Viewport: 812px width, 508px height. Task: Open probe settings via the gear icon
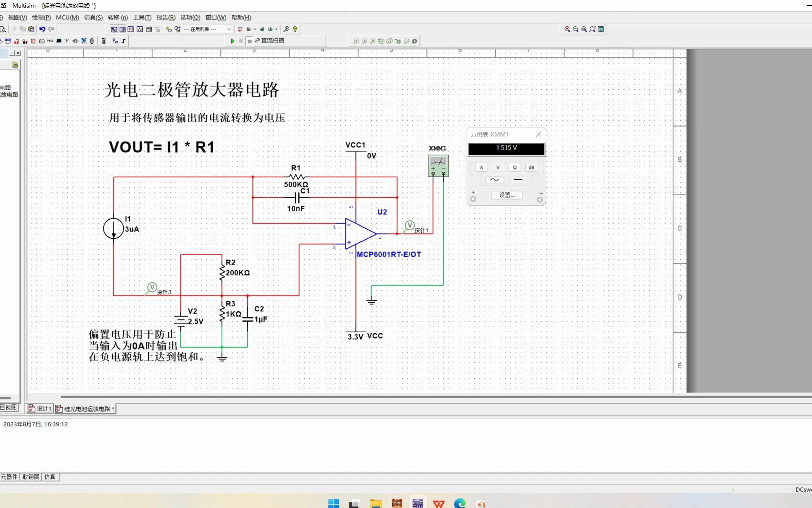(x=415, y=41)
